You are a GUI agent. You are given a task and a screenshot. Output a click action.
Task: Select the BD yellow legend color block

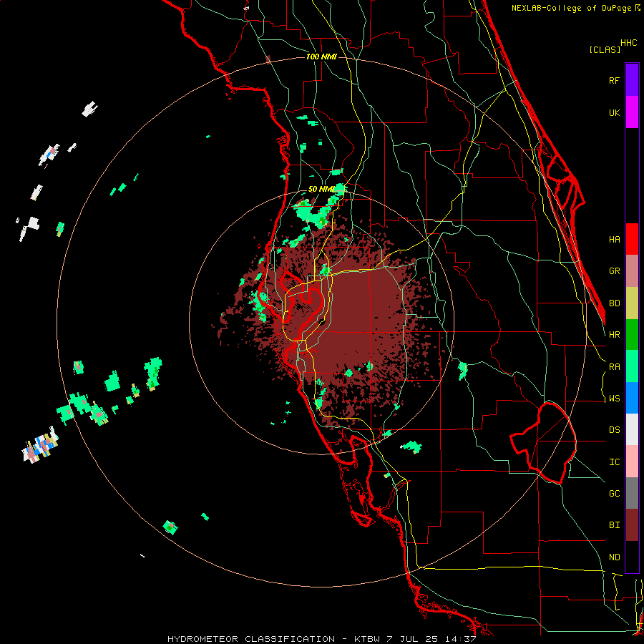pos(632,303)
